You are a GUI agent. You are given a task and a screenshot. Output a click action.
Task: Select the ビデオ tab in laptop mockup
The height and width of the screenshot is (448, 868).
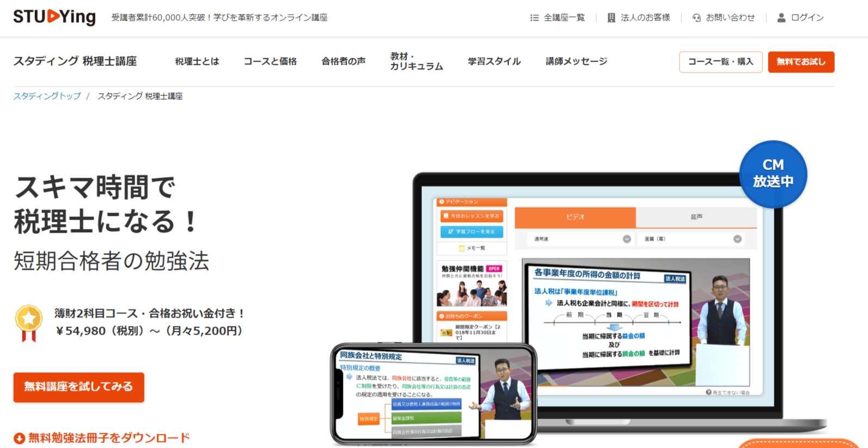(x=575, y=217)
